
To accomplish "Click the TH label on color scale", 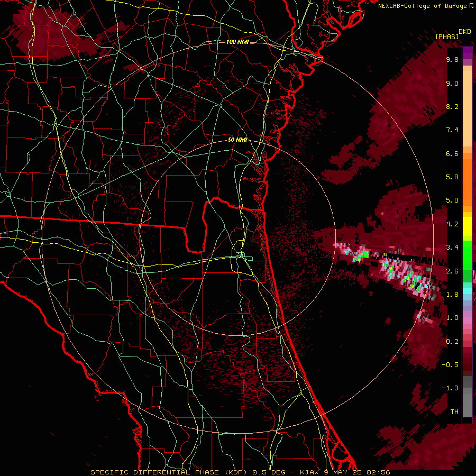I will (x=454, y=412).
